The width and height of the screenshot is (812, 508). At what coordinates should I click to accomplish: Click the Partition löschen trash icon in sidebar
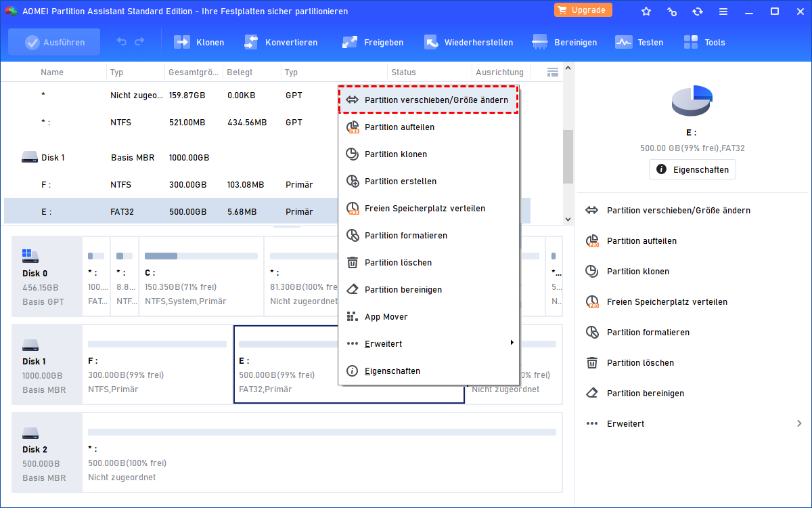592,362
